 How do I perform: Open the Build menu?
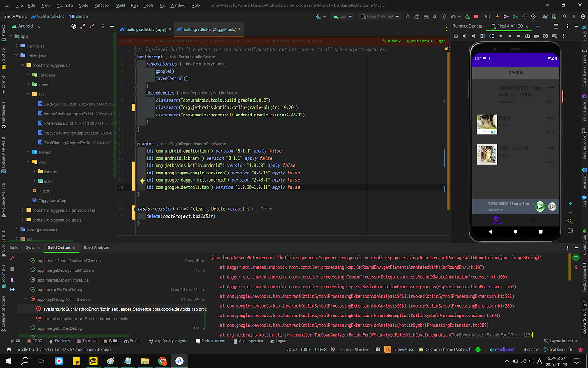click(x=120, y=5)
